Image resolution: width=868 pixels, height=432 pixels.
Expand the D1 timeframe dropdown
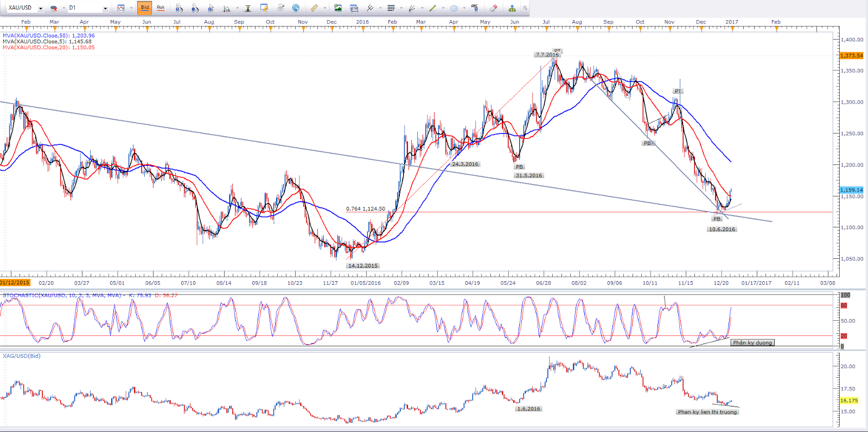pos(105,8)
